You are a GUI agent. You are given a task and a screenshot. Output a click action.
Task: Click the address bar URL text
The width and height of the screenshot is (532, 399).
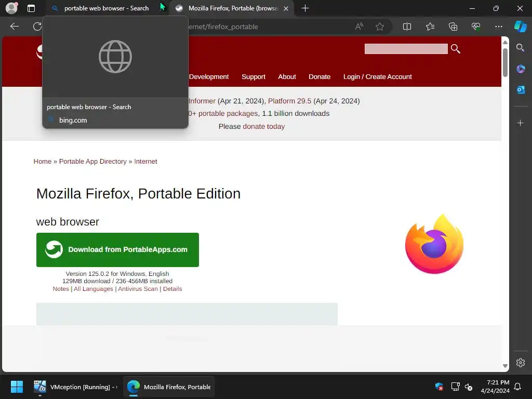[223, 26]
